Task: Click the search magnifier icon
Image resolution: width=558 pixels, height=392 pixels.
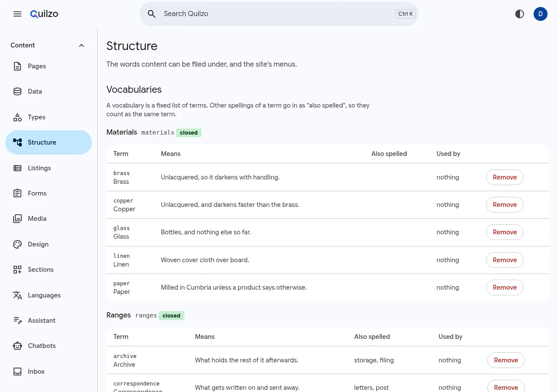Action: (x=152, y=14)
